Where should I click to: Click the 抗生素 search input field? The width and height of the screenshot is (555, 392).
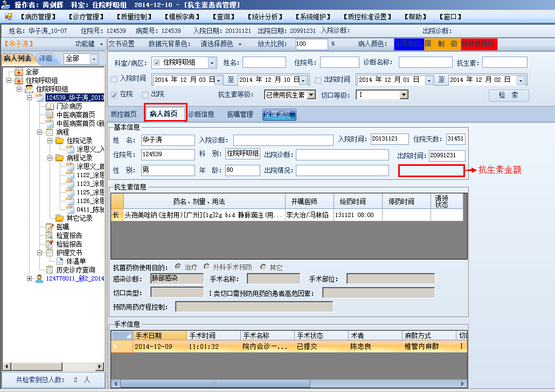click(504, 62)
